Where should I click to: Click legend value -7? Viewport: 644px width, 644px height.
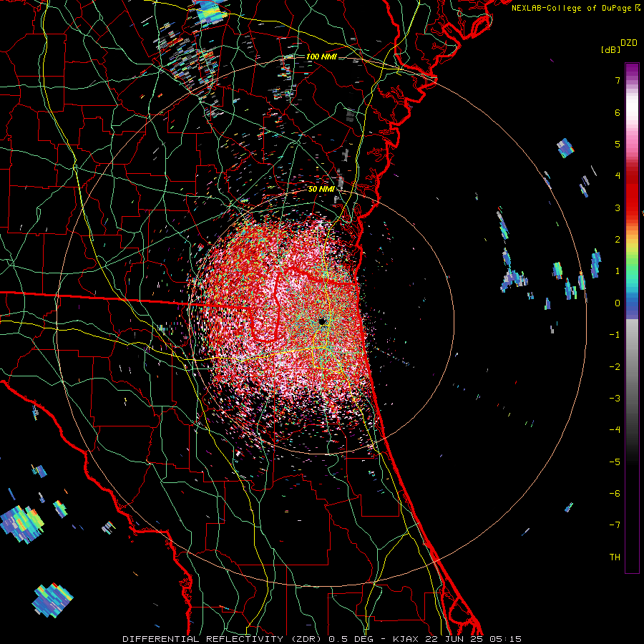[x=615, y=525]
